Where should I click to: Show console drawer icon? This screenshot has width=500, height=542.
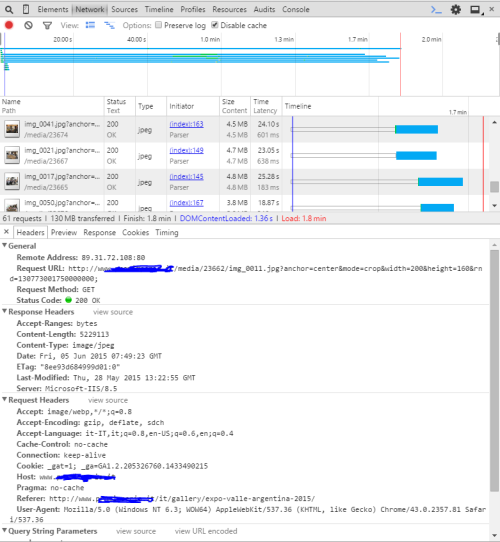(x=436, y=10)
